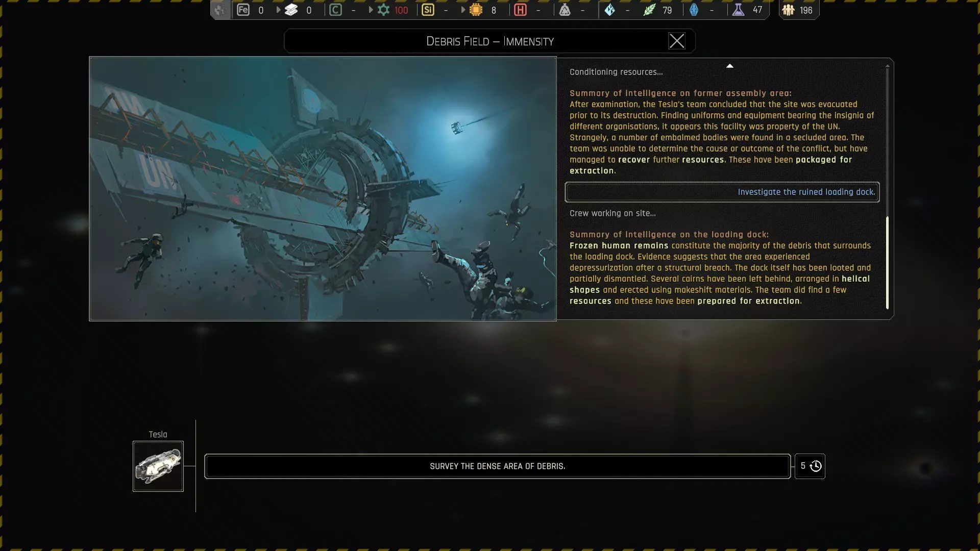This screenshot has width=980, height=551.
Task: Click the globe icon at resource bar start
Action: coord(220,10)
